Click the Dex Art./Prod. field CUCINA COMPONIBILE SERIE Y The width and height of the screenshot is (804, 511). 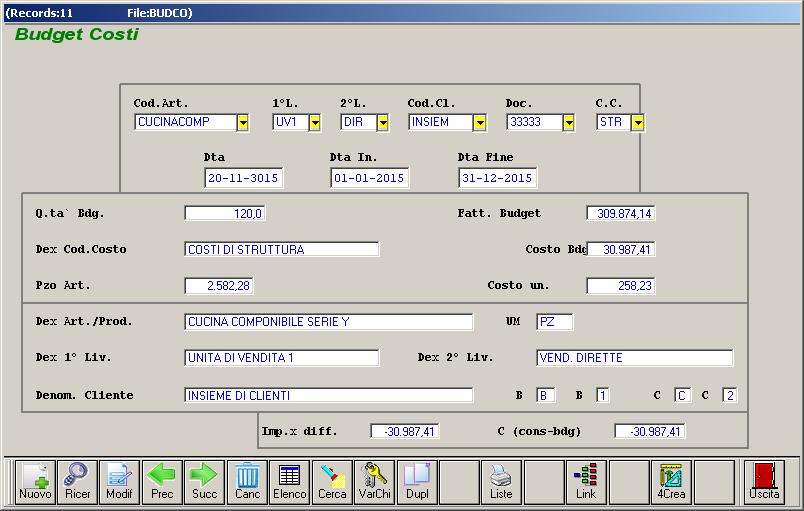click(x=329, y=322)
